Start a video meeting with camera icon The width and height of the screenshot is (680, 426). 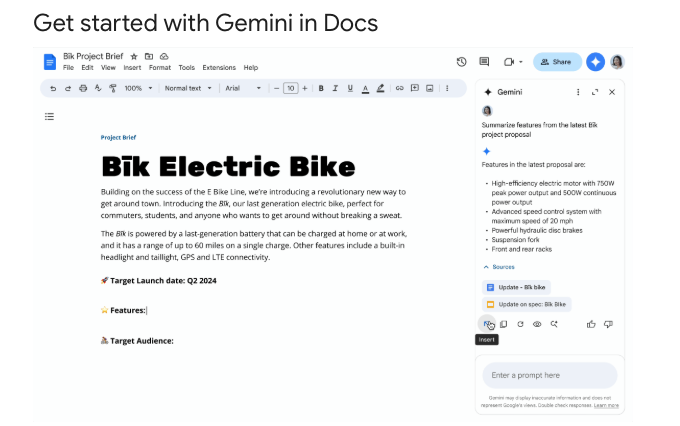pos(509,62)
